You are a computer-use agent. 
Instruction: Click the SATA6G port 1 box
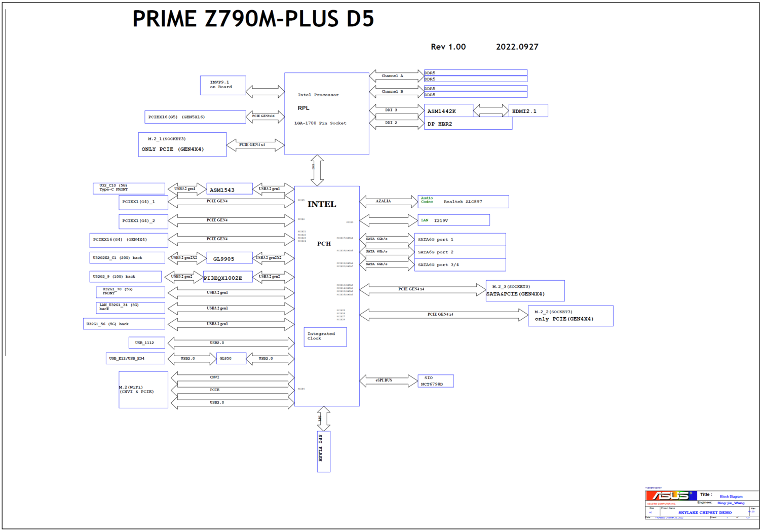point(460,240)
